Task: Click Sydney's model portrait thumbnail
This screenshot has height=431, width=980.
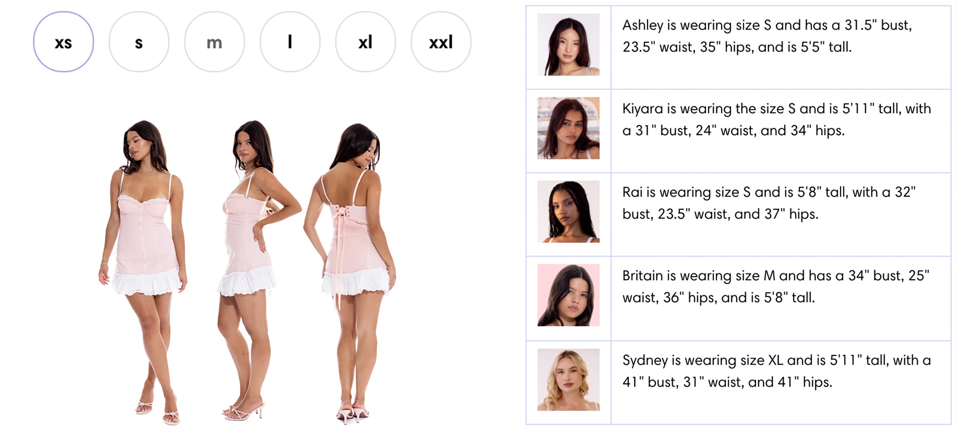Action: click(568, 380)
